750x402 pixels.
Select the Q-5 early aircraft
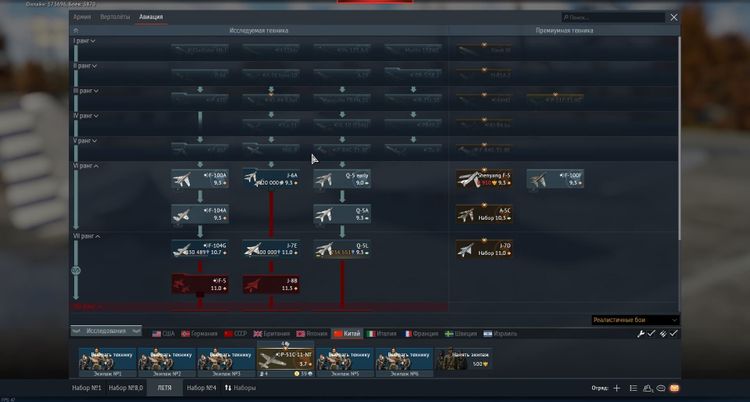tap(343, 179)
